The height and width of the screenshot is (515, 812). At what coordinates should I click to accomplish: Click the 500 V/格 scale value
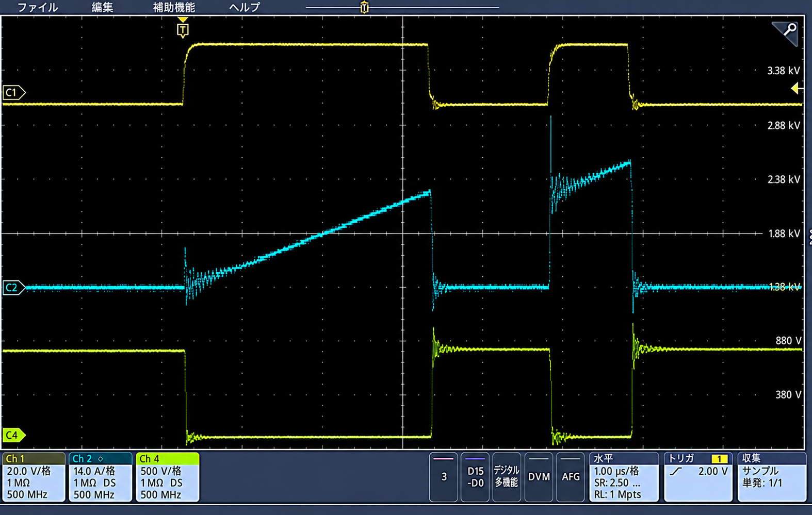click(161, 471)
